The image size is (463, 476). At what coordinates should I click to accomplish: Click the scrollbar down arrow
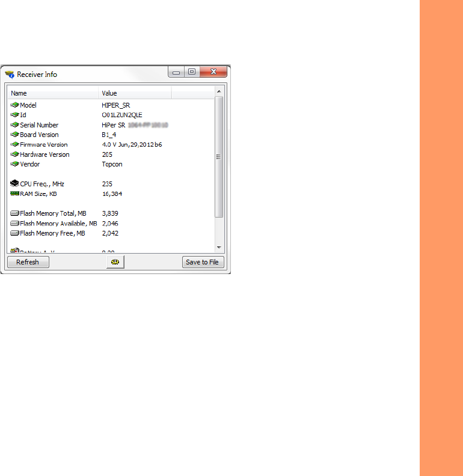(219, 248)
